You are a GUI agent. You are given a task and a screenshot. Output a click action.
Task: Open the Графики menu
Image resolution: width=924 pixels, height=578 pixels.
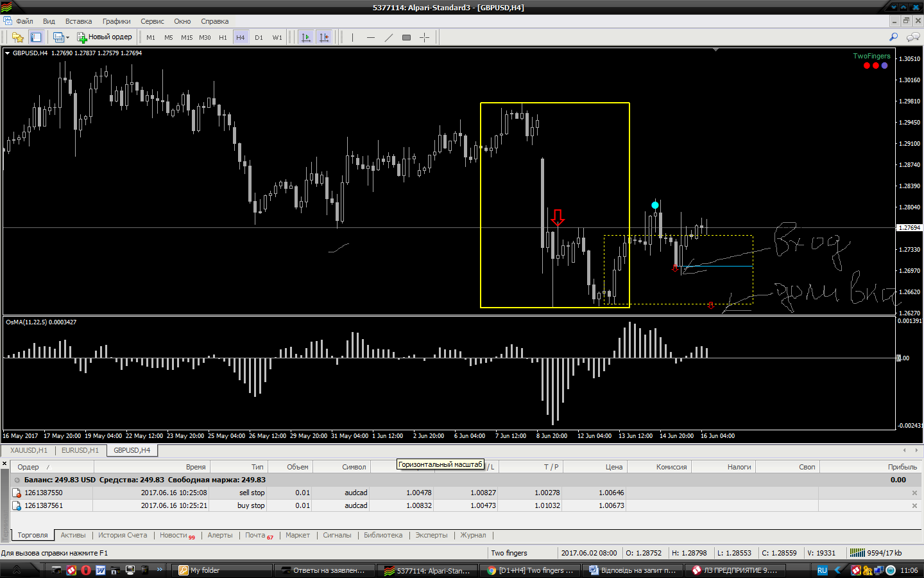point(116,21)
